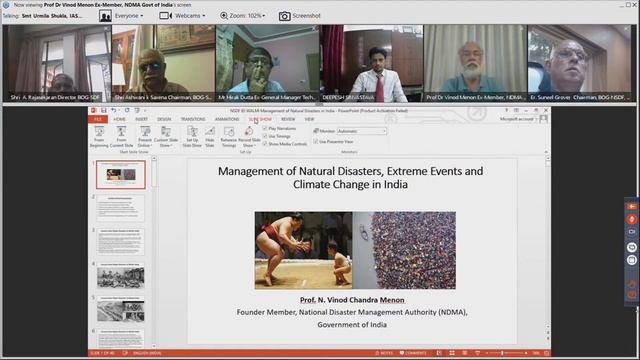Start Slide Show from status bar icon
This screenshot has width=640, height=360.
point(477,353)
